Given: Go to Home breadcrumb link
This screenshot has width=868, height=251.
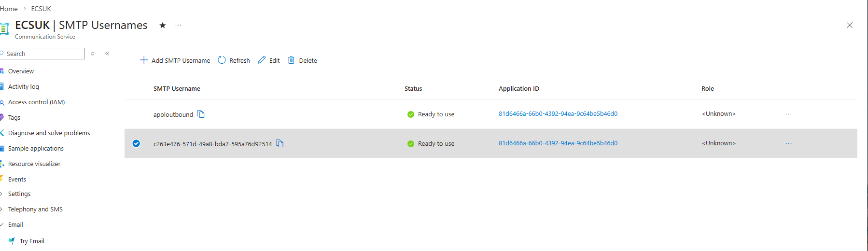Looking at the screenshot, I should (x=9, y=9).
